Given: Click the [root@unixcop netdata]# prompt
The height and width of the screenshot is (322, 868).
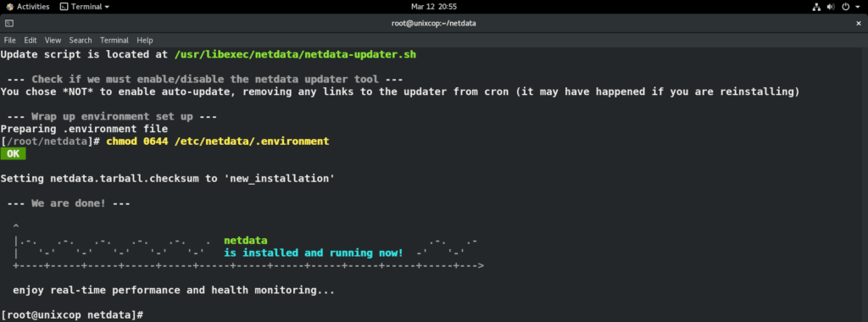Looking at the screenshot, I should click(72, 315).
